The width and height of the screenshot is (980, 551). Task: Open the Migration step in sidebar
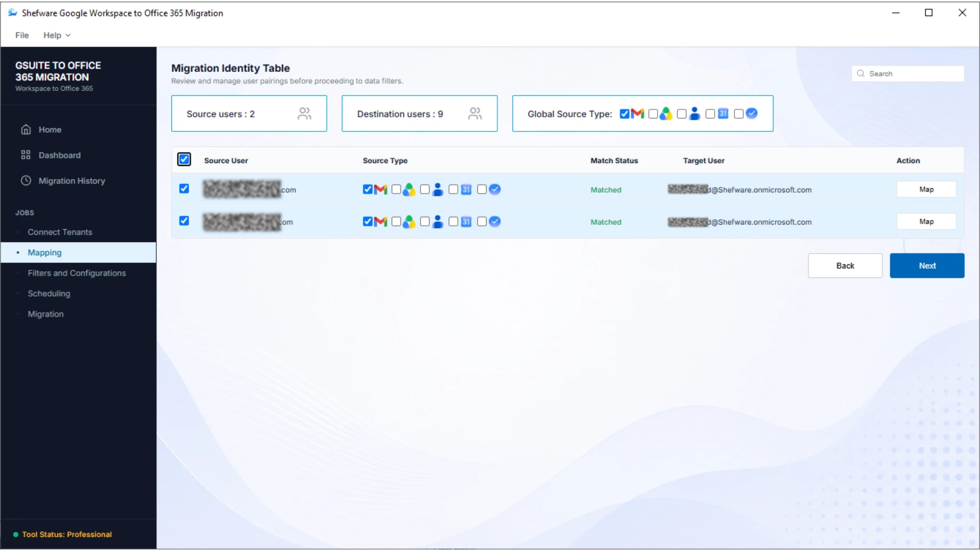(46, 314)
